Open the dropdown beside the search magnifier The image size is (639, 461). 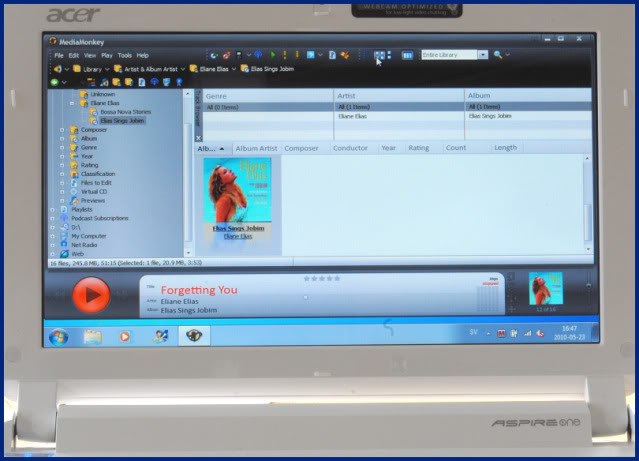tap(508, 54)
